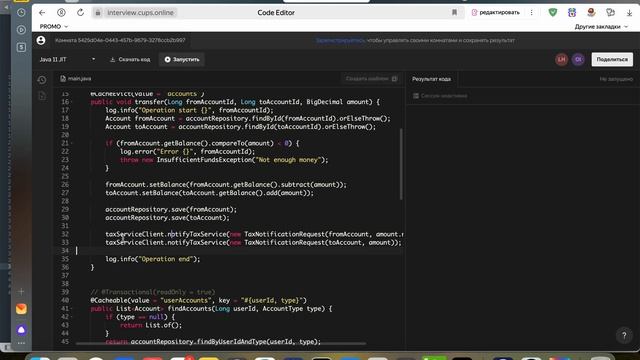Click the interview.cups.online address field
The height and width of the screenshot is (360, 640).
[140, 13]
